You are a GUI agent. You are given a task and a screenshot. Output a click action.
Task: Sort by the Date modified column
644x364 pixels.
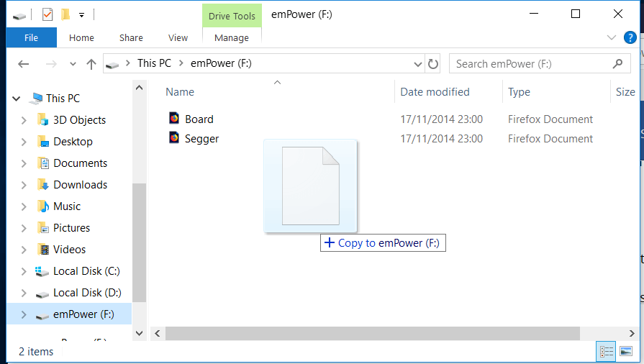435,92
